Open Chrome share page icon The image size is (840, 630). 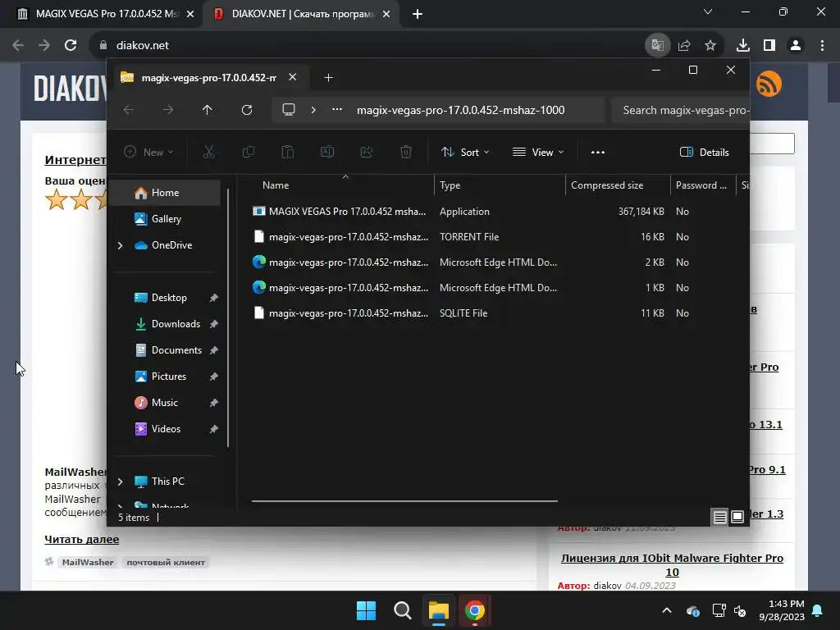pos(684,45)
